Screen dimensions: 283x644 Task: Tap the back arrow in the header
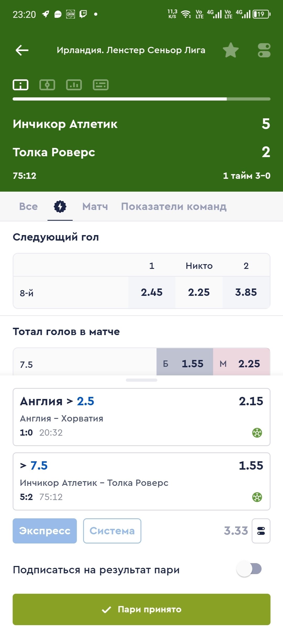coord(22,50)
